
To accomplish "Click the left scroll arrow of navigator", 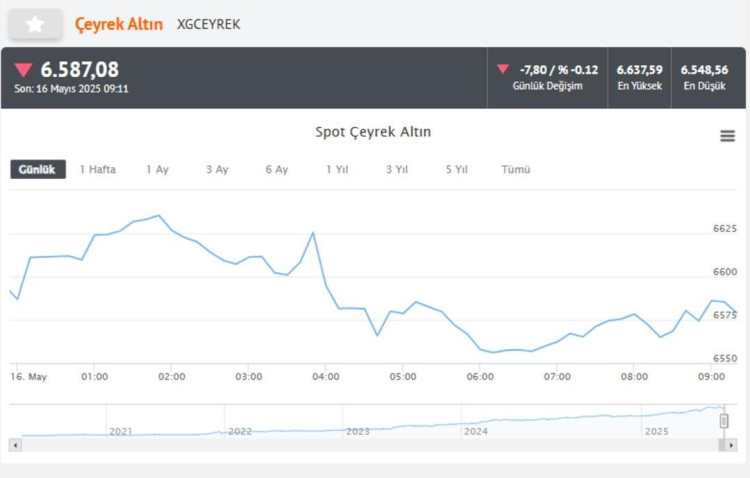I will click(15, 444).
